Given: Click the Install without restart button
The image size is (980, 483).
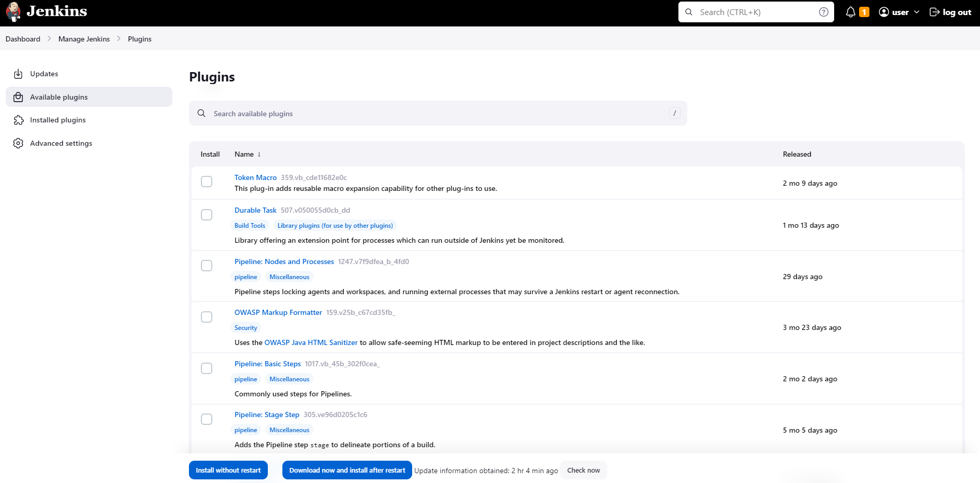Looking at the screenshot, I should (x=228, y=470).
